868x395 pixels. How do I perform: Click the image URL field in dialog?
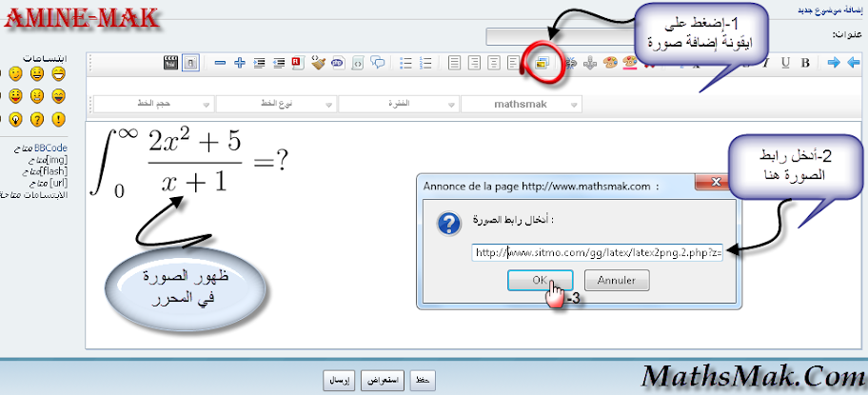pyautogui.click(x=598, y=253)
